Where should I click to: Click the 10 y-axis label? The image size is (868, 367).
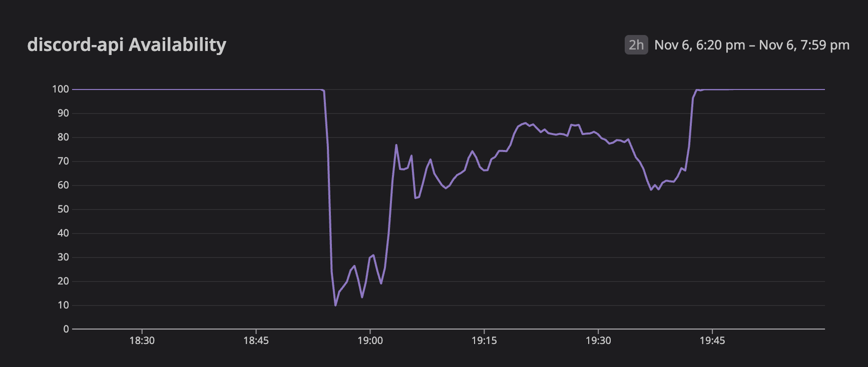(63, 305)
